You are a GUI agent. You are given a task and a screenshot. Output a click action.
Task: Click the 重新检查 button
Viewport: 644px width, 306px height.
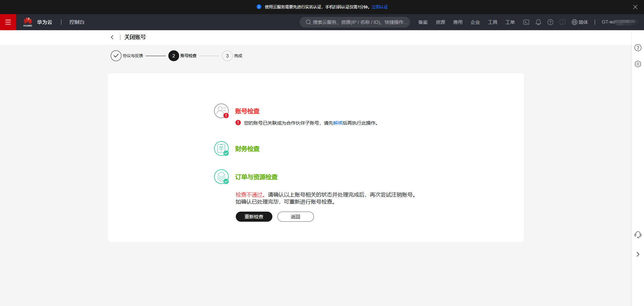254,217
